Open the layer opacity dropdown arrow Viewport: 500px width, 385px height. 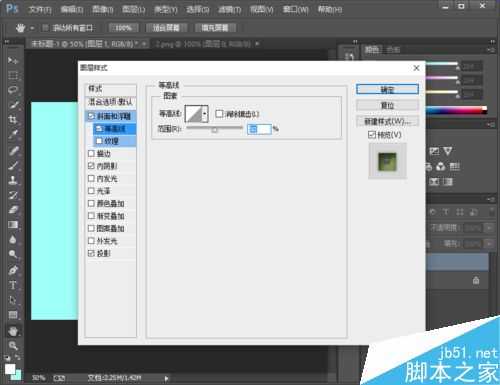pos(489,228)
